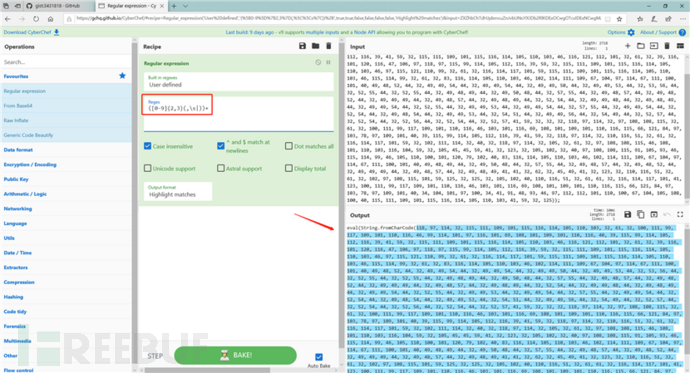
Task: Toggle Case insensitive checkbox
Action: [x=148, y=146]
